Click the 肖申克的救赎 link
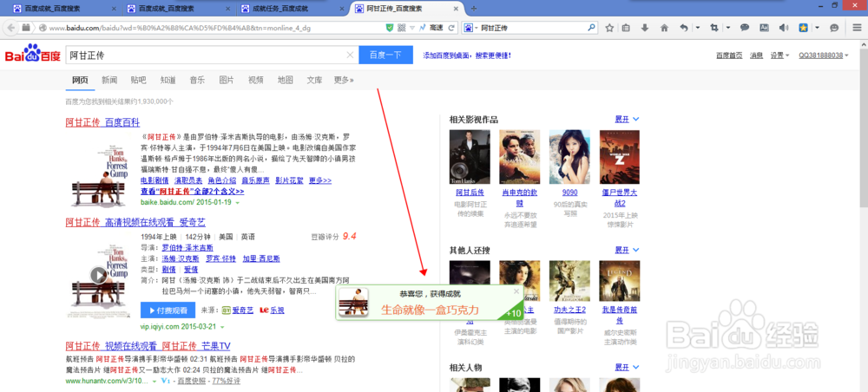Screen dimensions: 868x392 (x=519, y=197)
